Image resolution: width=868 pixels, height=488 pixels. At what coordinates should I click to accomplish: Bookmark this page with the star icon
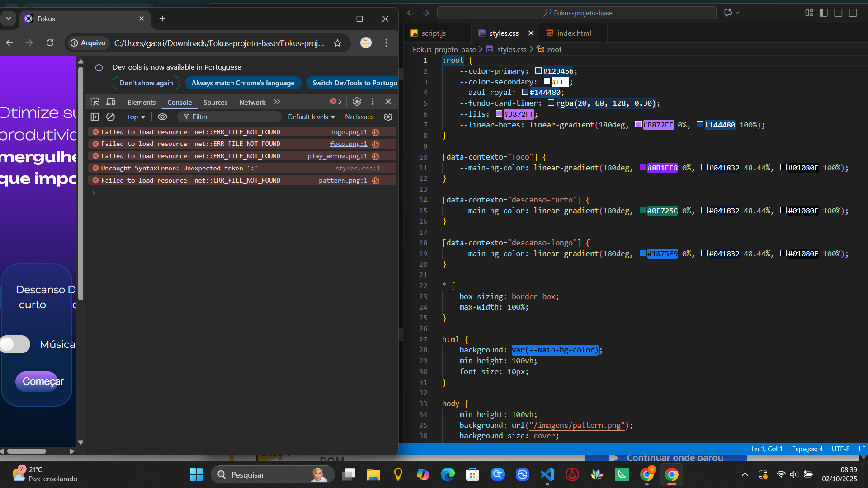[x=337, y=43]
